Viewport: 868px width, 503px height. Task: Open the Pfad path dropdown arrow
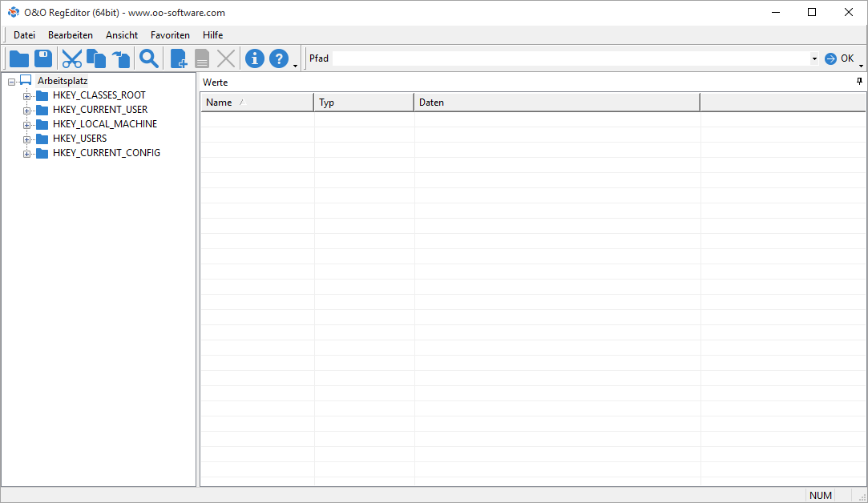pos(814,58)
